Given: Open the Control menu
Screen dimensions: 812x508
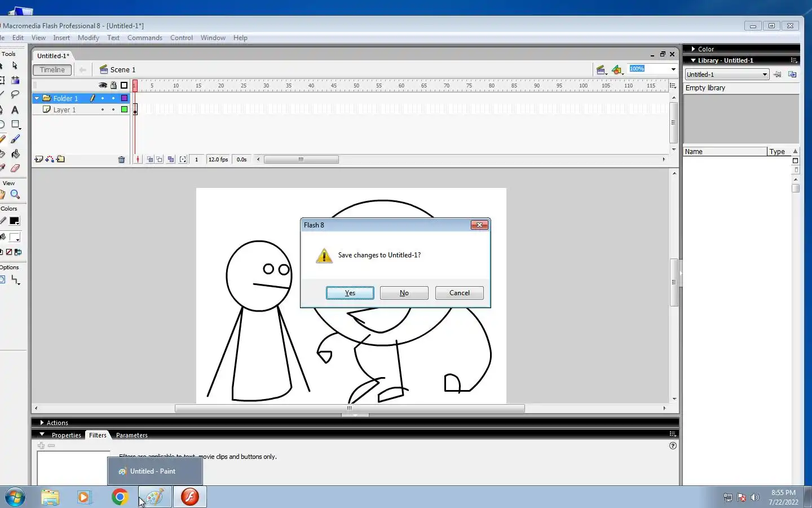Looking at the screenshot, I should click(182, 38).
